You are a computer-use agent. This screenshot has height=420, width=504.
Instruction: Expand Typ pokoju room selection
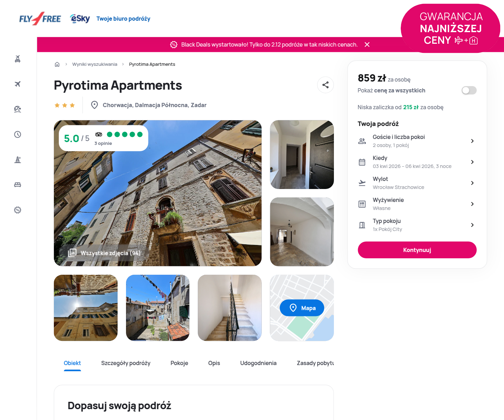coord(417,225)
